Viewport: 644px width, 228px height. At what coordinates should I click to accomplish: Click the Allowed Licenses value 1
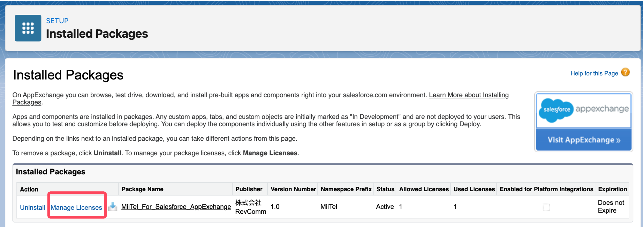pyautogui.click(x=401, y=207)
